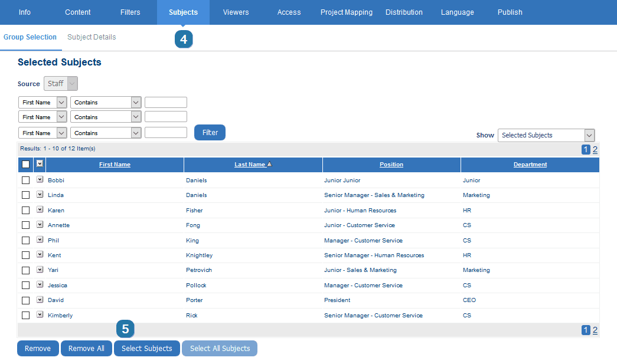The height and width of the screenshot is (364, 617).
Task: Check the select-all checkbox in the header row
Action: (x=25, y=164)
